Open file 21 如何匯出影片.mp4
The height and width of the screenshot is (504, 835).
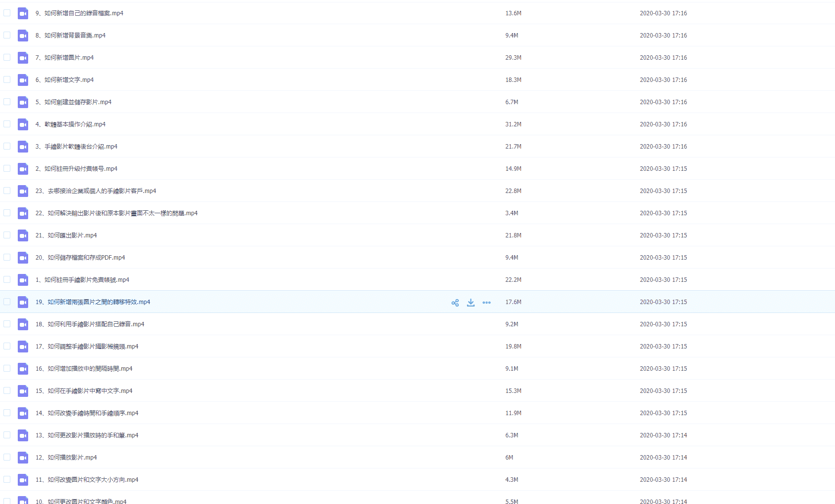(66, 235)
